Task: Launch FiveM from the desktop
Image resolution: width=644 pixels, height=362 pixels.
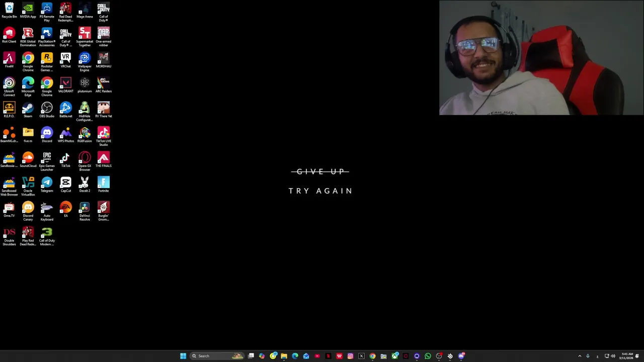Action: pyautogui.click(x=9, y=60)
